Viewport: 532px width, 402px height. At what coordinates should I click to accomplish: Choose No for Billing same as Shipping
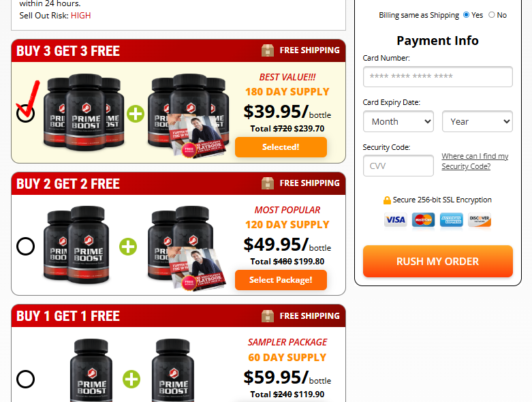click(492, 15)
